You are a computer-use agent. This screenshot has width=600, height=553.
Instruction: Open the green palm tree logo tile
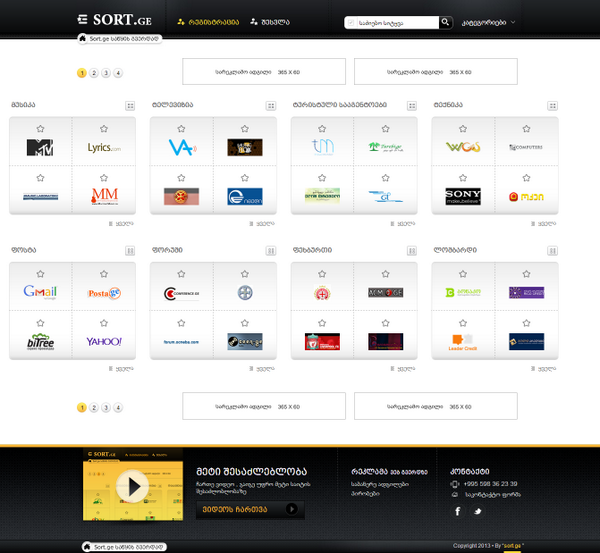[x=386, y=147]
